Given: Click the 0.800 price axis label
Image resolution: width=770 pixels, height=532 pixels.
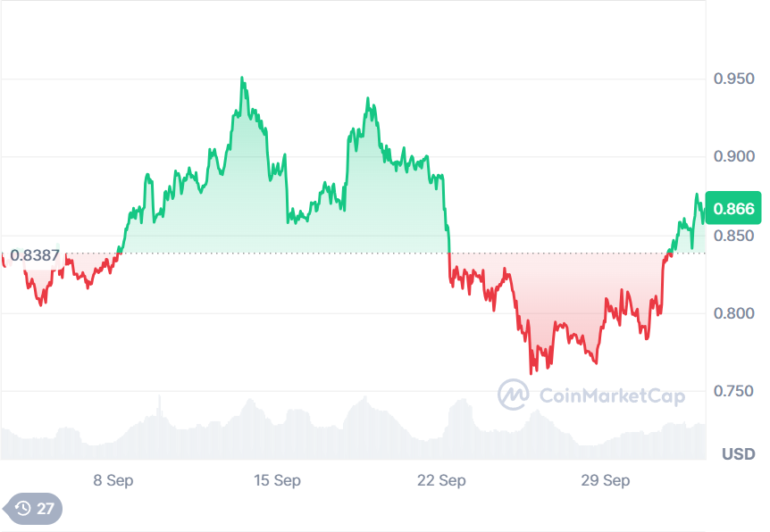Looking at the screenshot, I should tap(734, 314).
